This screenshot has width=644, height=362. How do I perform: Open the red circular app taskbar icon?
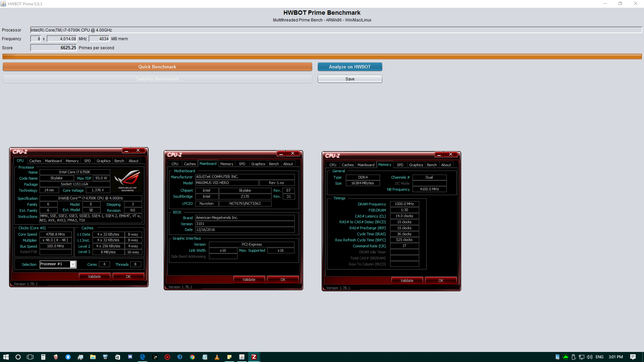point(167,357)
